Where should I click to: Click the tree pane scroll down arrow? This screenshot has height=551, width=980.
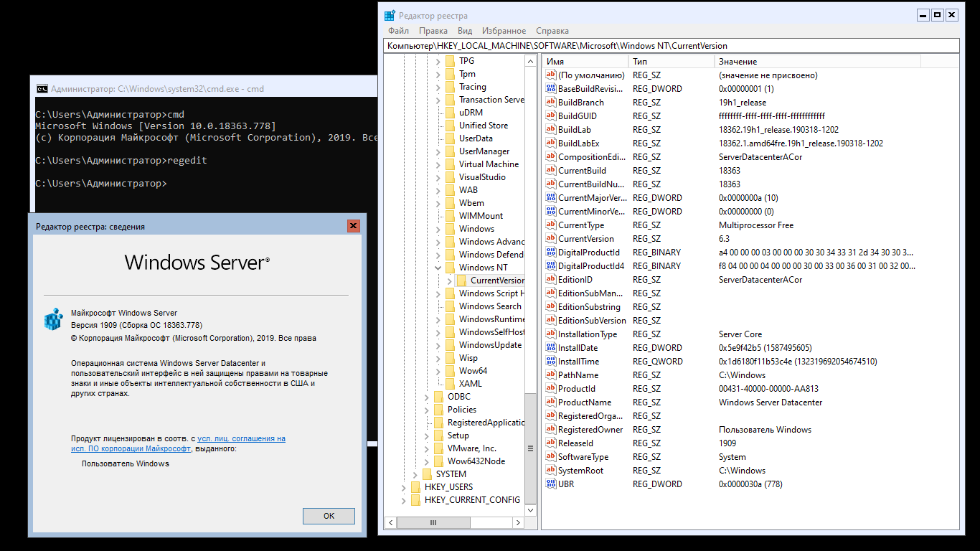(x=531, y=510)
